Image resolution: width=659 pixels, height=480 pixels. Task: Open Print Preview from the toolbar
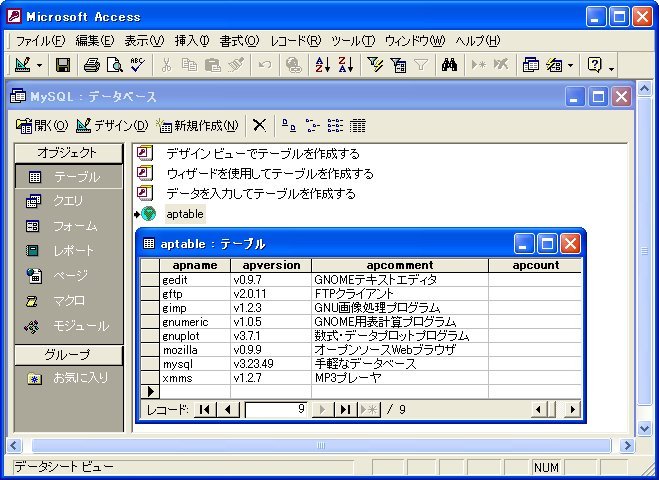click(x=114, y=65)
